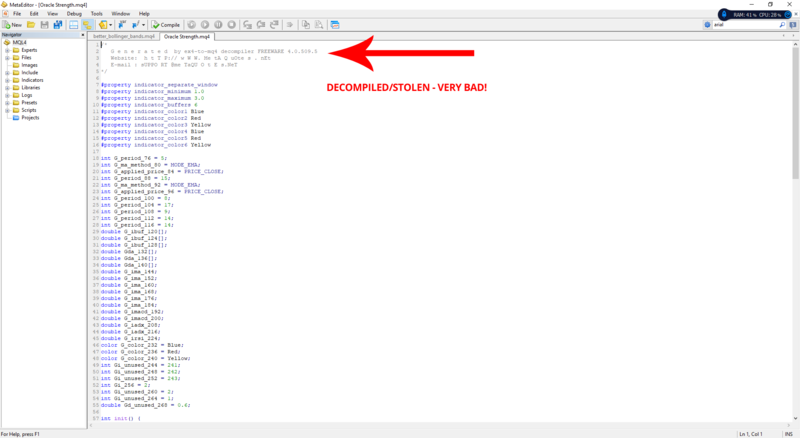Screen dimensions: 800x438
Task: Expand the Files folder
Action: tap(7, 58)
